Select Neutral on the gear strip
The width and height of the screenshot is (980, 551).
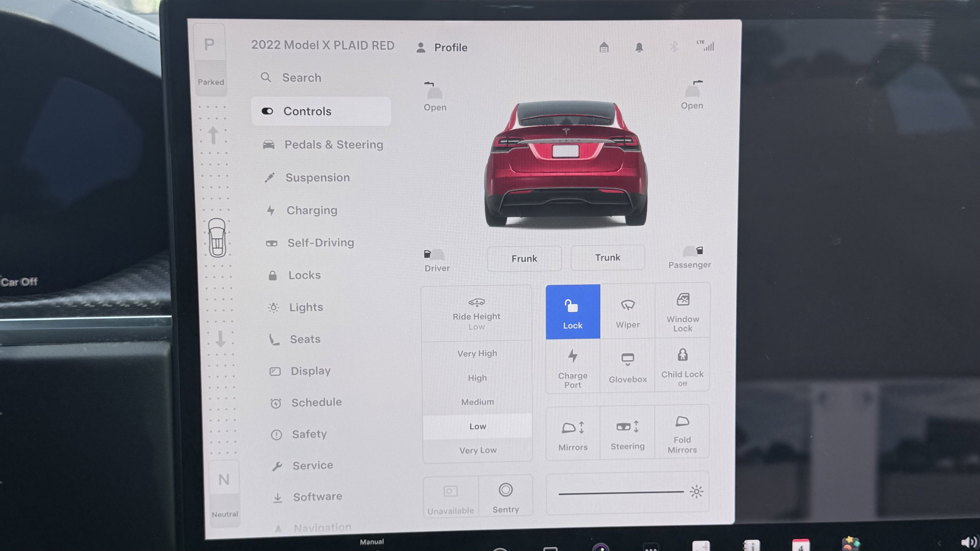point(224,494)
